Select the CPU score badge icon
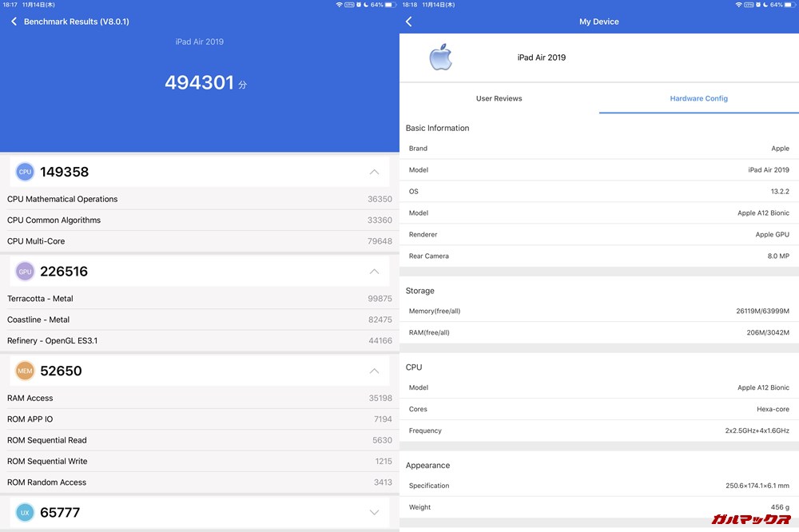 coord(25,171)
